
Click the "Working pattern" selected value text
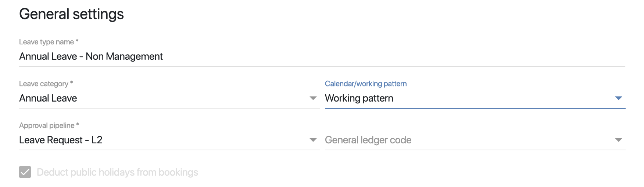(x=359, y=98)
